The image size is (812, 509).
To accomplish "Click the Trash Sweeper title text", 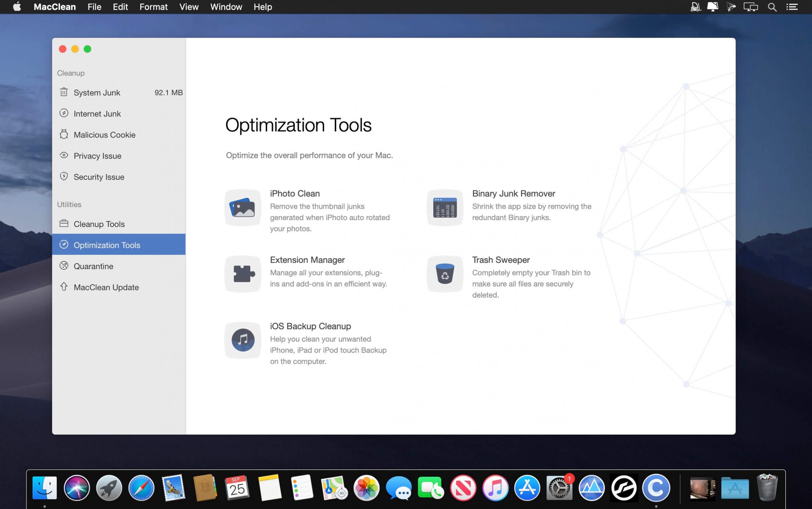I will coord(501,260).
